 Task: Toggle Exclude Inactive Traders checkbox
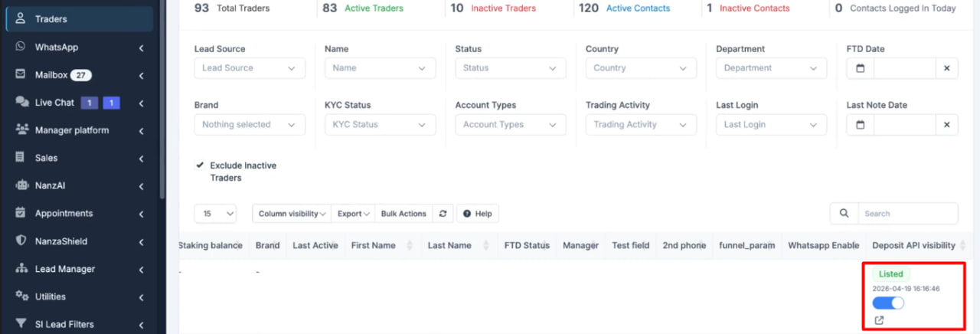201,165
